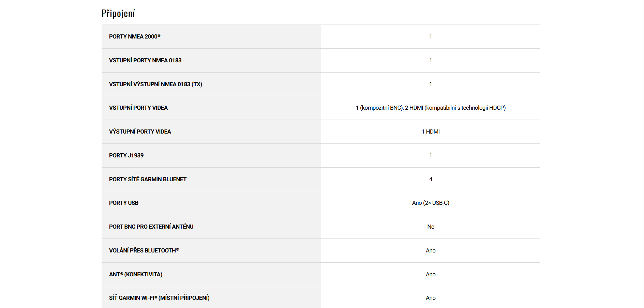Click the VSTUPNÍ PORTY VIDEA label
The height and width of the screenshot is (308, 644).
tap(138, 108)
